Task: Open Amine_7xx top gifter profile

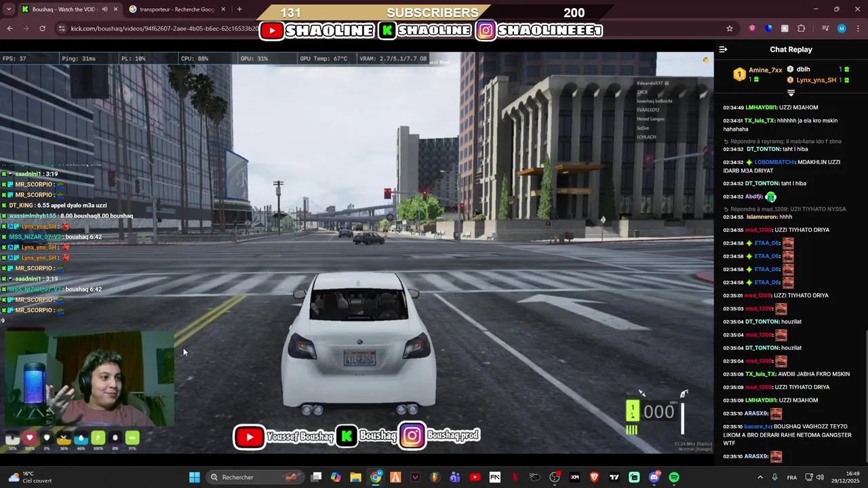Action: coord(765,70)
